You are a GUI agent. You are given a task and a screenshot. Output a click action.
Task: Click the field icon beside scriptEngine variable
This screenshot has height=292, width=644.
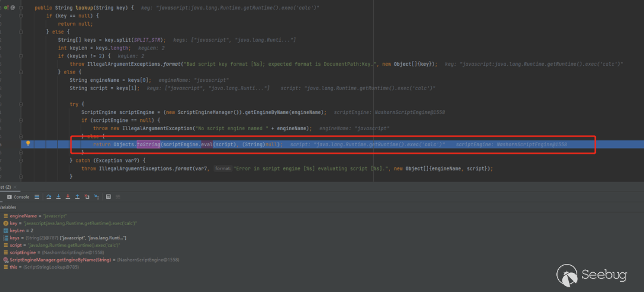tap(6, 253)
